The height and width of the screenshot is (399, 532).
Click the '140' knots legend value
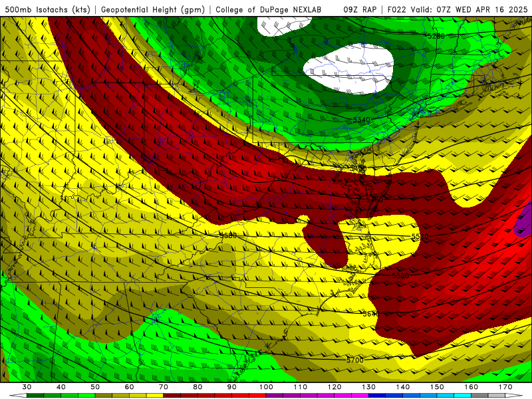(403, 387)
